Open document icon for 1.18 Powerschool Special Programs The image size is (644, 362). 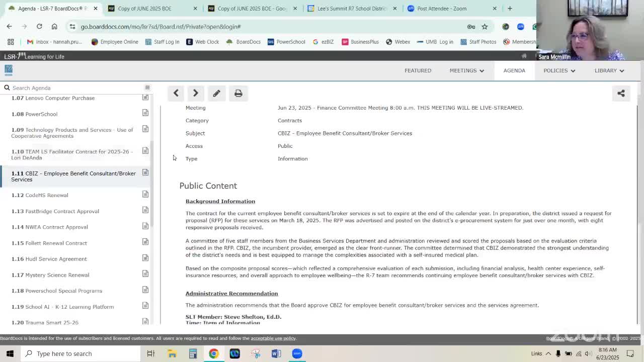(145, 290)
